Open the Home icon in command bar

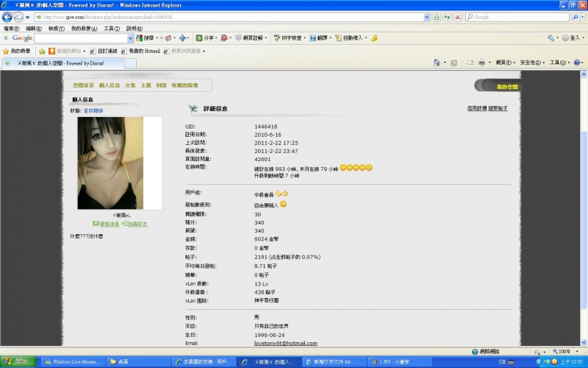437,63
